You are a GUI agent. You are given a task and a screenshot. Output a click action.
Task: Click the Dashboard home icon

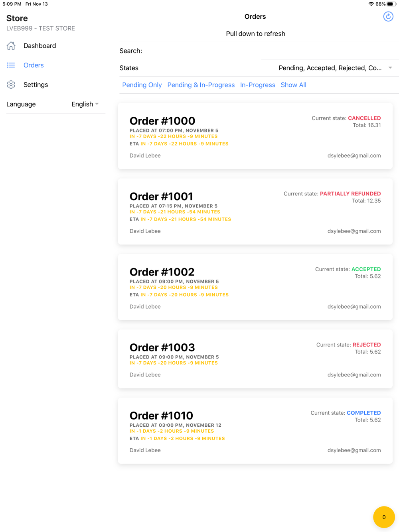[11, 46]
